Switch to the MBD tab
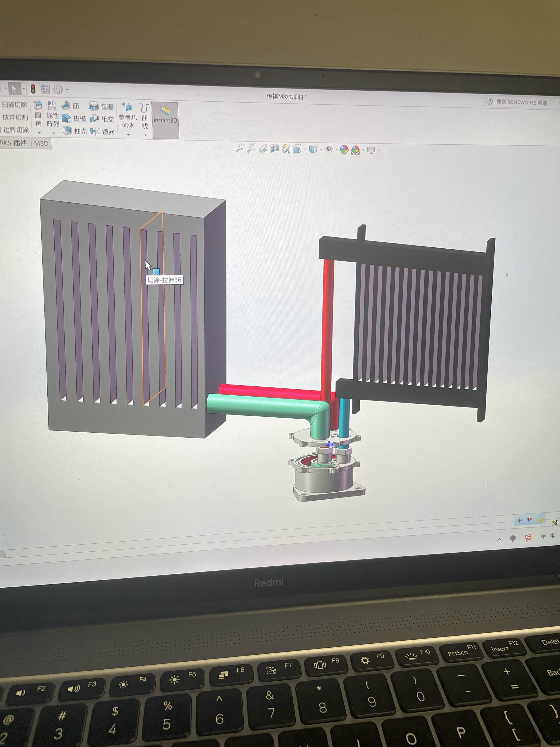Image resolution: width=560 pixels, height=747 pixels. 41,143
